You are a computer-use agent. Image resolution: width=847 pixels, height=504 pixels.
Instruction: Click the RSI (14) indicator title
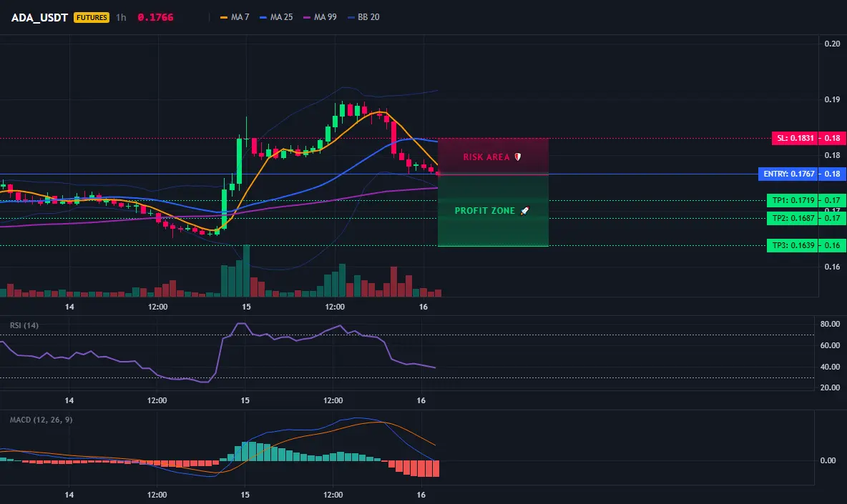pyautogui.click(x=24, y=325)
